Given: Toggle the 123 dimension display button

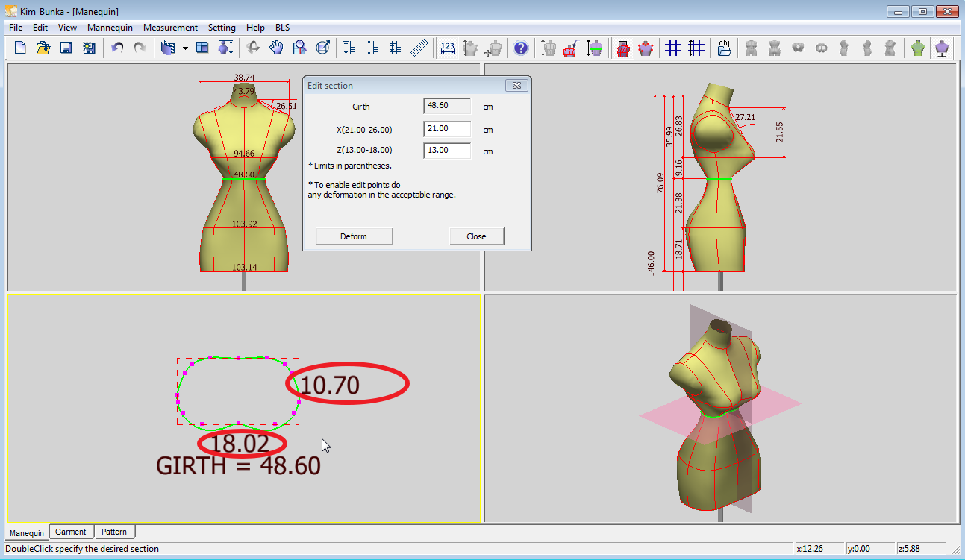Looking at the screenshot, I should [x=448, y=48].
